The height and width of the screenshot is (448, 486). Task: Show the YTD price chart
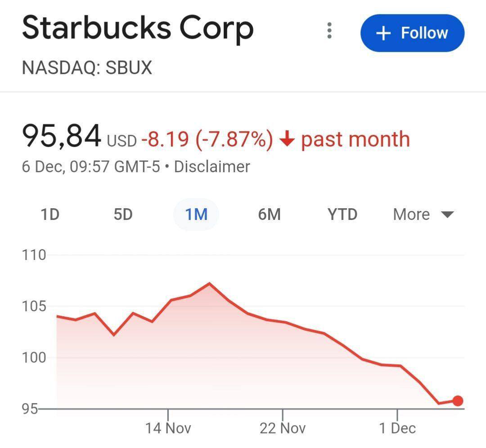click(x=342, y=215)
